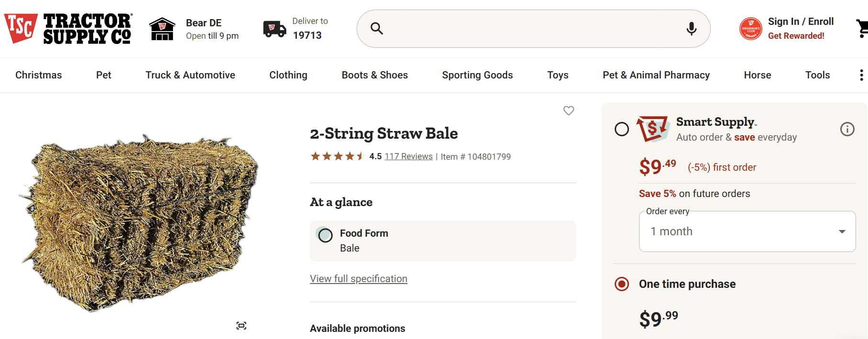The height and width of the screenshot is (339, 868).
Task: Open the 117 Reviews link
Action: 408,156
